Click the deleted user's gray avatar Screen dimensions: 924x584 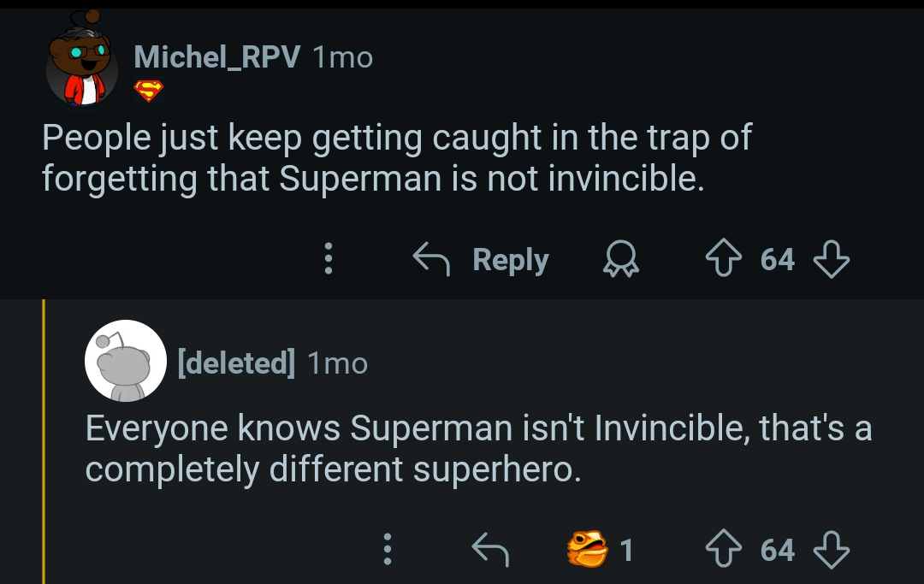[125, 362]
